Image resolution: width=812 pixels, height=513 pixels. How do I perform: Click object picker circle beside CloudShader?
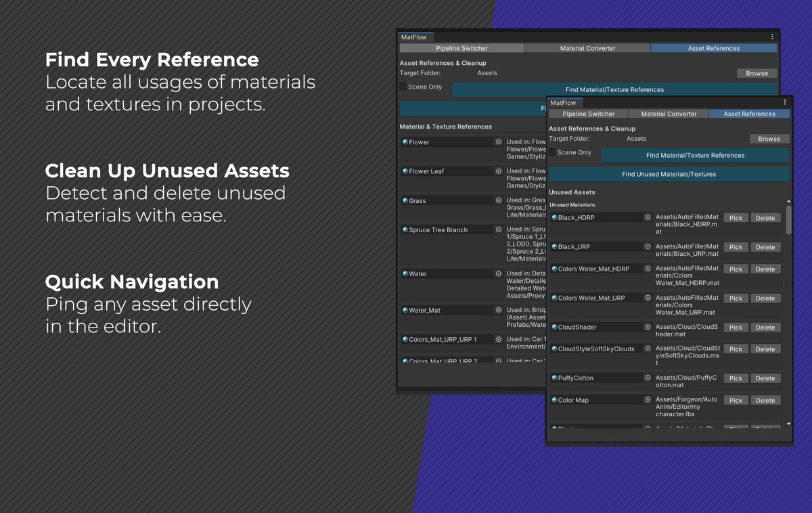tap(648, 328)
